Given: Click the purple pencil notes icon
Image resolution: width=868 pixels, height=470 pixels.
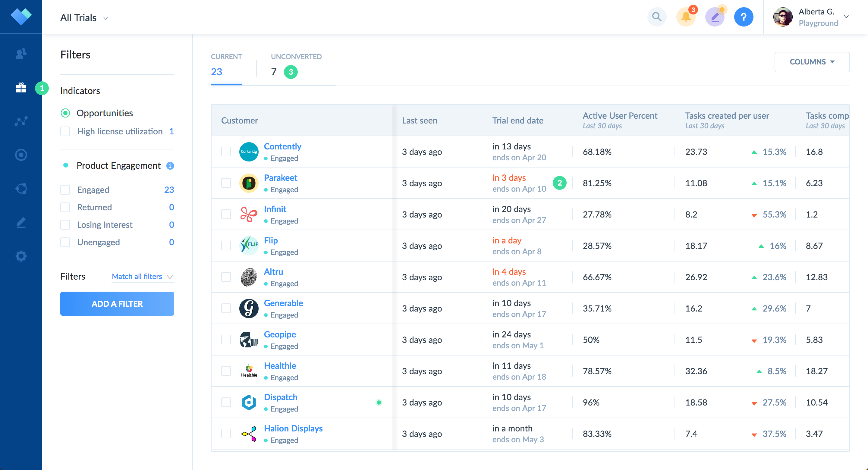Looking at the screenshot, I should coord(715,17).
